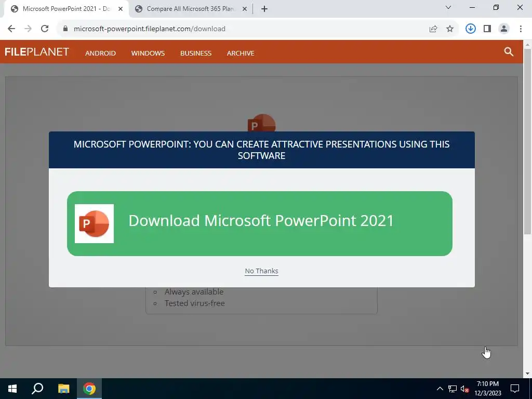Open the Chrome downloads icon

coord(470,29)
